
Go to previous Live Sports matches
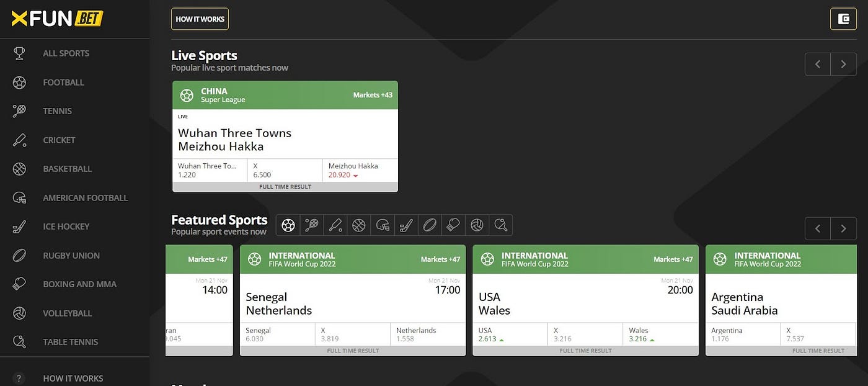point(818,64)
